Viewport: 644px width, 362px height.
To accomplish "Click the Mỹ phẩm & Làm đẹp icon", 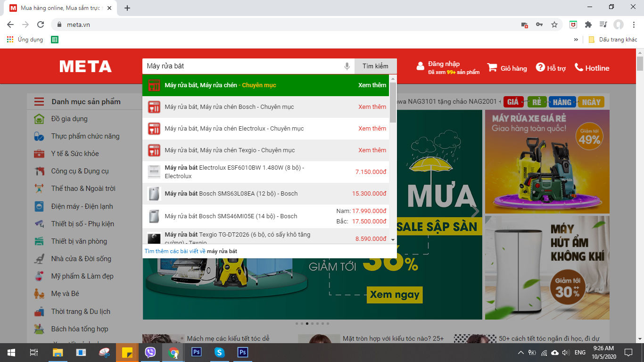I will click(39, 276).
